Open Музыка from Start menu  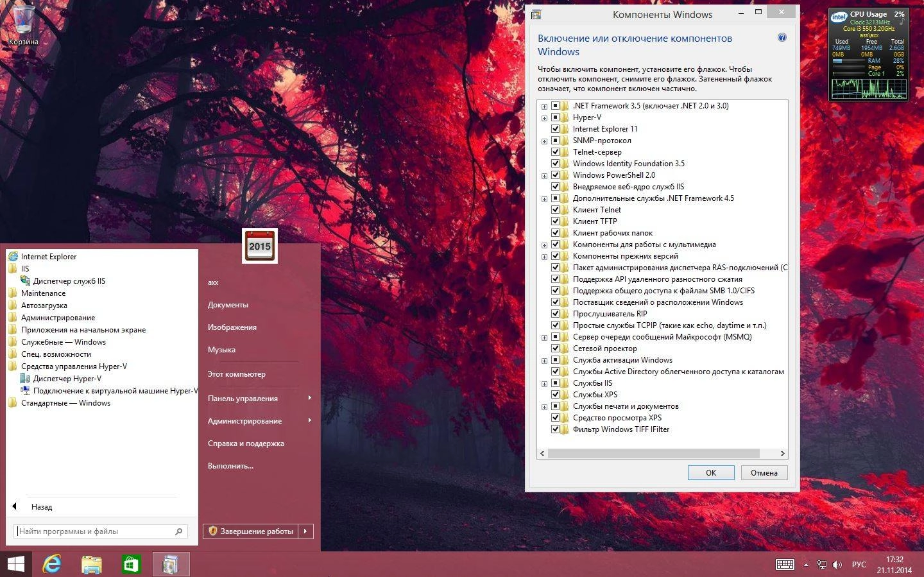point(221,349)
